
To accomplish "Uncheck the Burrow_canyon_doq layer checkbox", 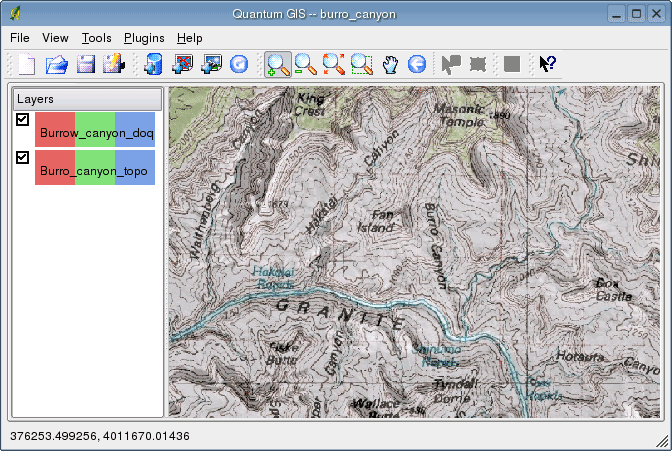I will [x=22, y=120].
